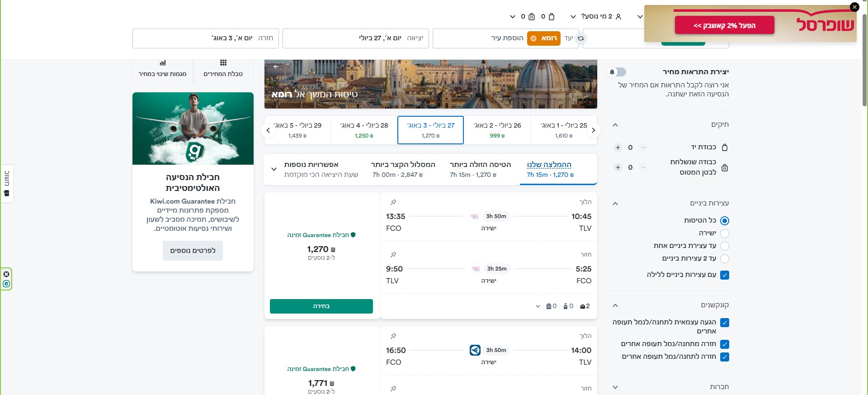The width and height of the screenshot is (868, 395).
Task: Click the checked bag icon beside כבודה שנשלחת
Action: pyautogui.click(x=725, y=168)
